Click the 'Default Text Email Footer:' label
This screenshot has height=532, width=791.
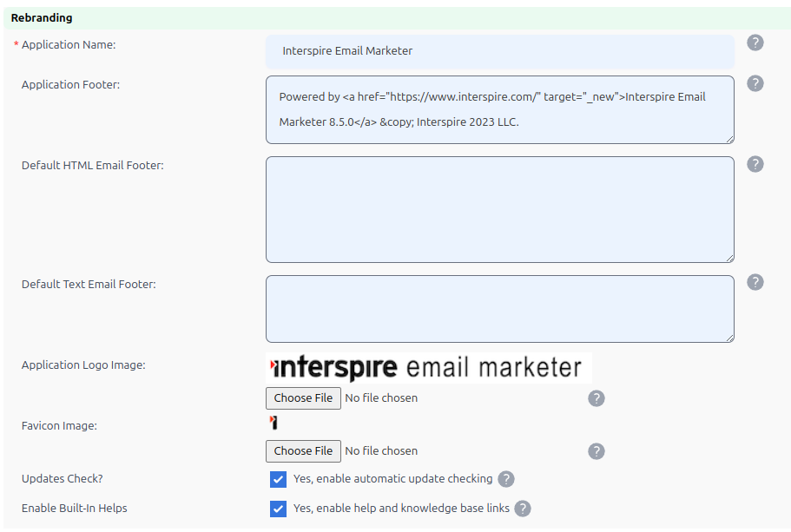[89, 285]
